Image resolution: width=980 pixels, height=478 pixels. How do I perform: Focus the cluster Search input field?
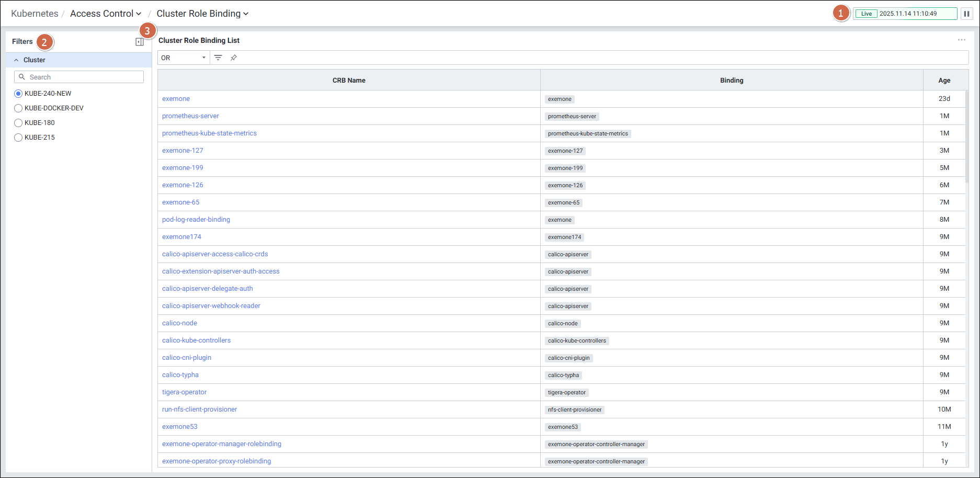tap(84, 77)
